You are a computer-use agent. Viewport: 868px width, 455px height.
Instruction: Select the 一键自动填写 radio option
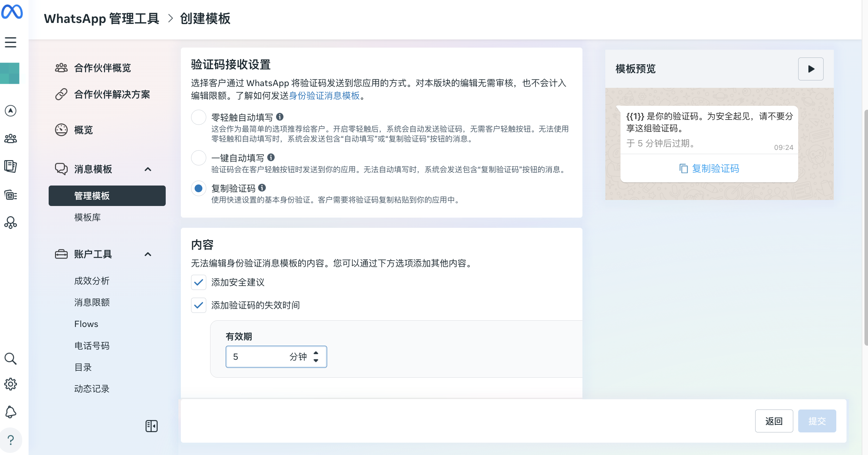coord(198,158)
